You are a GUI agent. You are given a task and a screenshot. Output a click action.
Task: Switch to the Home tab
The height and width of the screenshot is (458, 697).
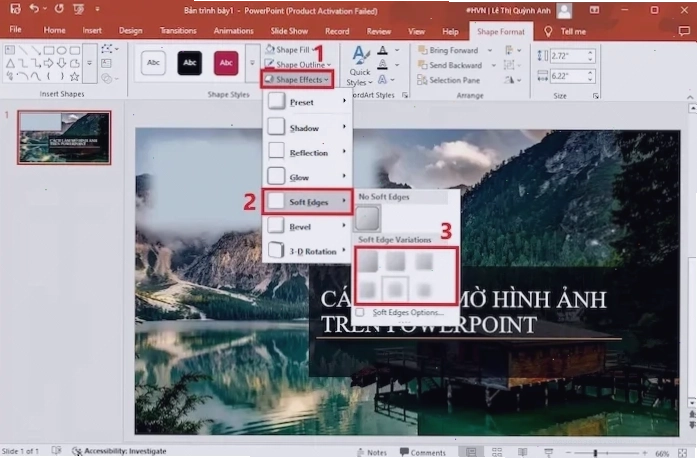(54, 30)
